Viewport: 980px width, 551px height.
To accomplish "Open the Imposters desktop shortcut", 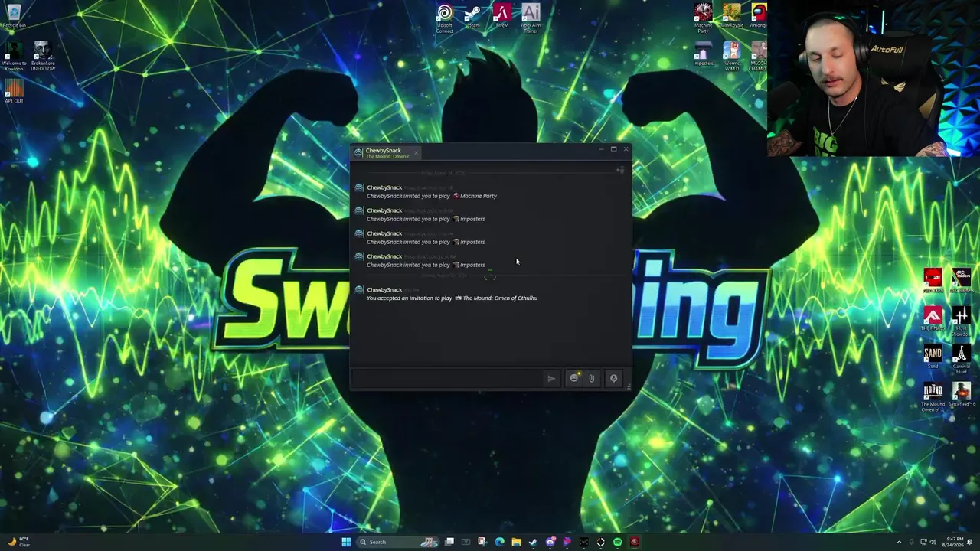I will (703, 54).
